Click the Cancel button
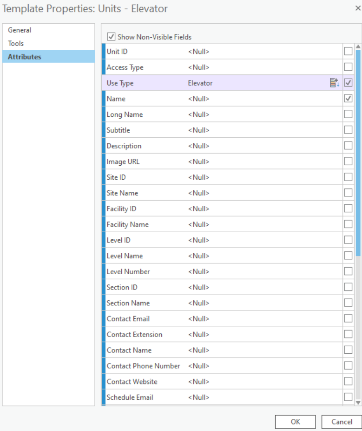362x431 pixels. tap(341, 422)
